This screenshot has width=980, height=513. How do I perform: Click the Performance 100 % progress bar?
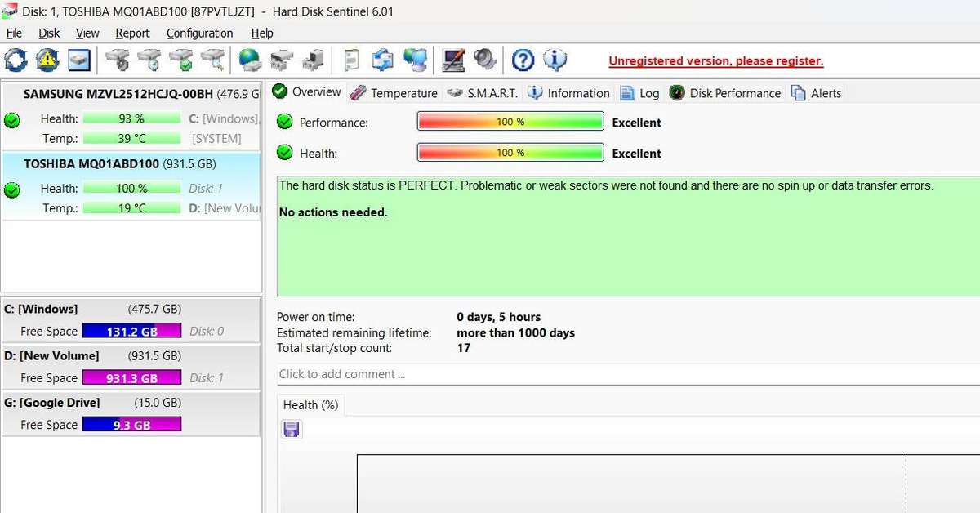510,122
